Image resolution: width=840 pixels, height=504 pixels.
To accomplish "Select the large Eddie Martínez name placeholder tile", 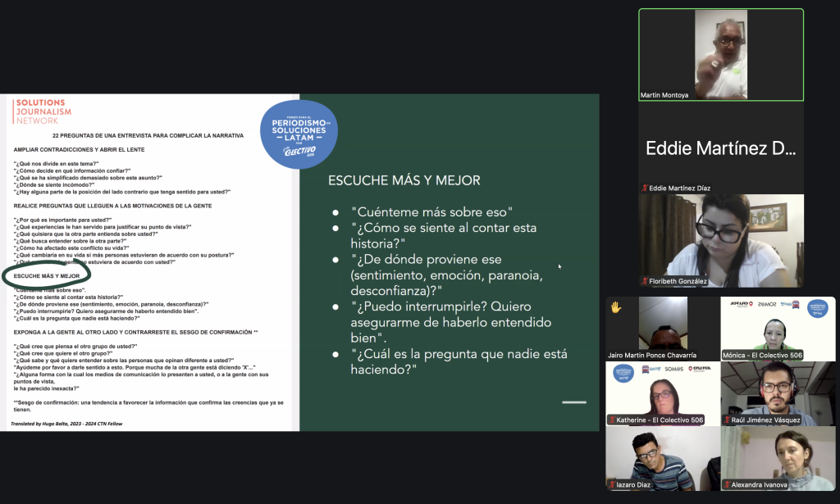I will pyautogui.click(x=721, y=148).
